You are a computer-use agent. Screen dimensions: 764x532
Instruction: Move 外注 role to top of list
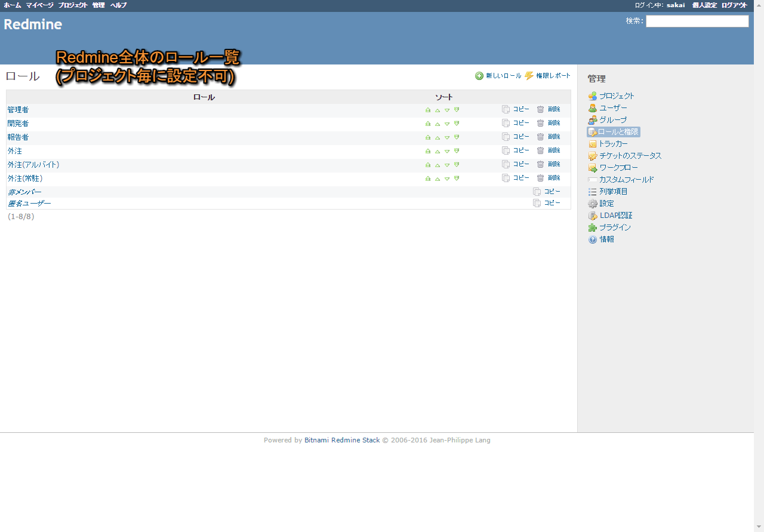point(428,151)
